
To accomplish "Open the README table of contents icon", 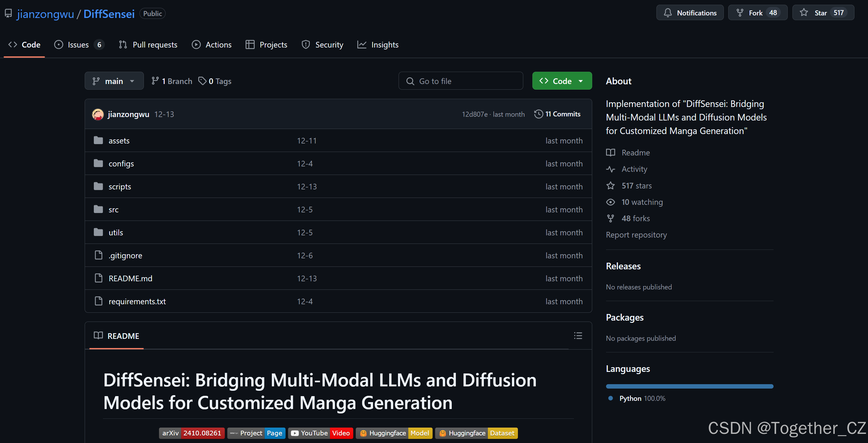I will pos(578,336).
